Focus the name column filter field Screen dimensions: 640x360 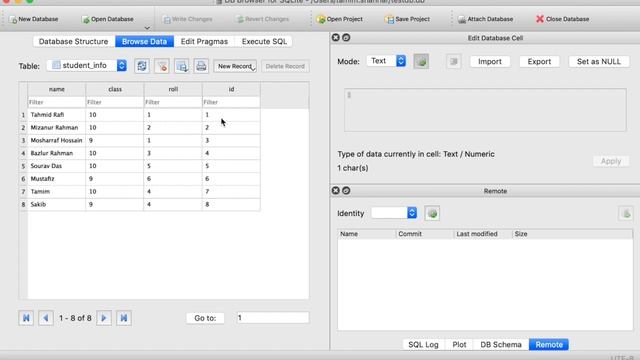click(57, 102)
